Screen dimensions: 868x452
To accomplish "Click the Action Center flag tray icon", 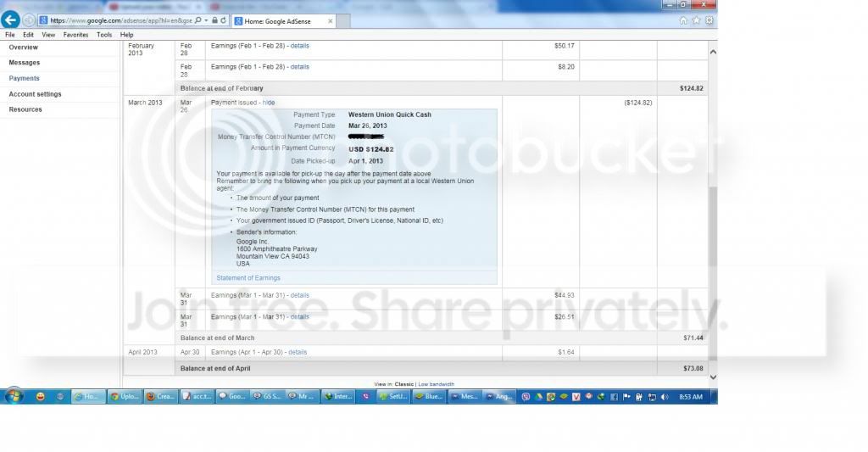I will (x=626, y=397).
